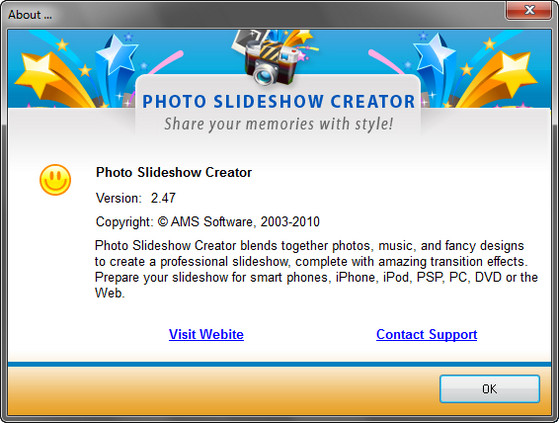Click the About title bar text
Screen dimensions: 559x423
point(30,15)
